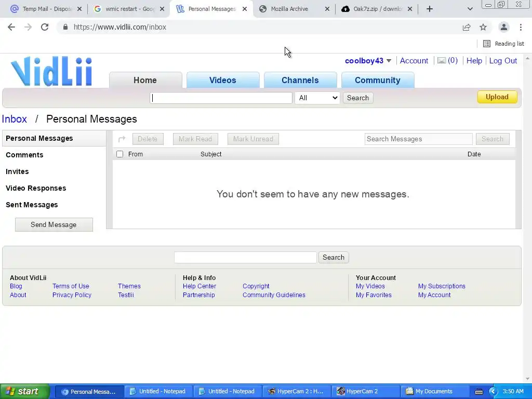The image size is (532, 399).
Task: Open the Terms of Use link
Action: tap(71, 286)
